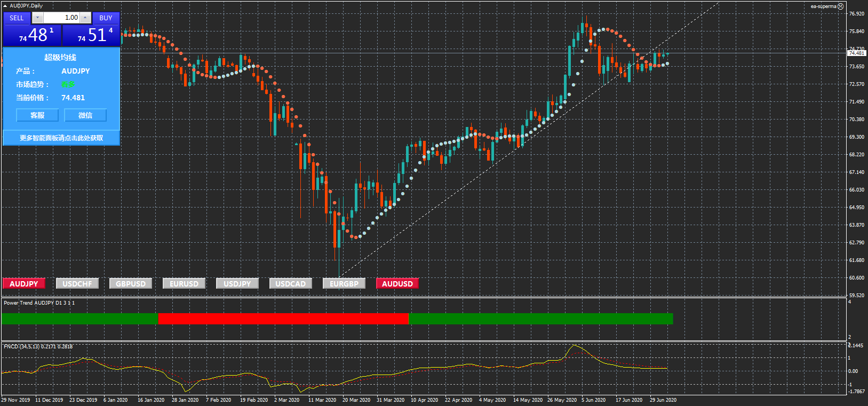Click the ea-superma smiley face icon

[x=841, y=6]
